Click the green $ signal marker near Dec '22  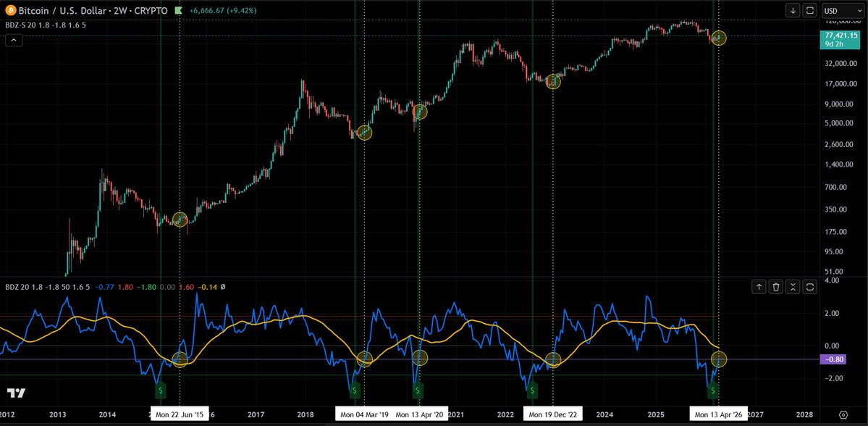[x=532, y=390]
